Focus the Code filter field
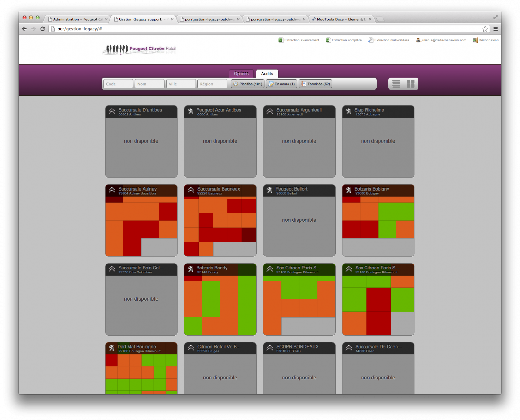 coord(118,84)
